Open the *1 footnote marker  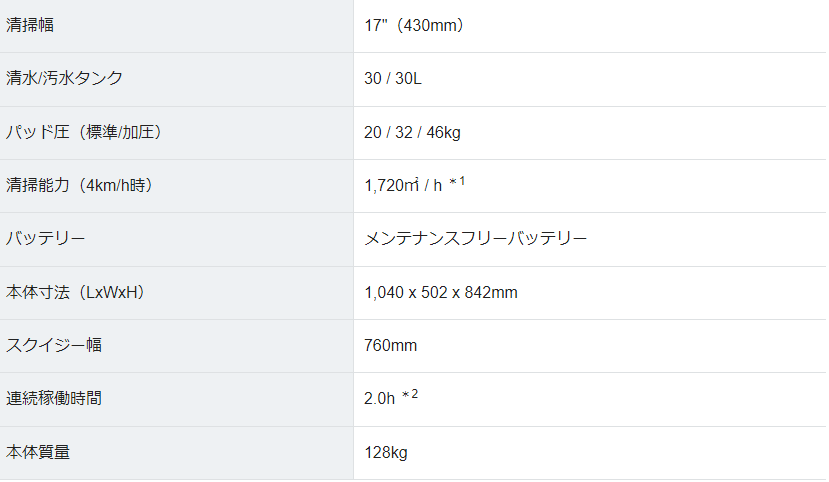click(457, 182)
